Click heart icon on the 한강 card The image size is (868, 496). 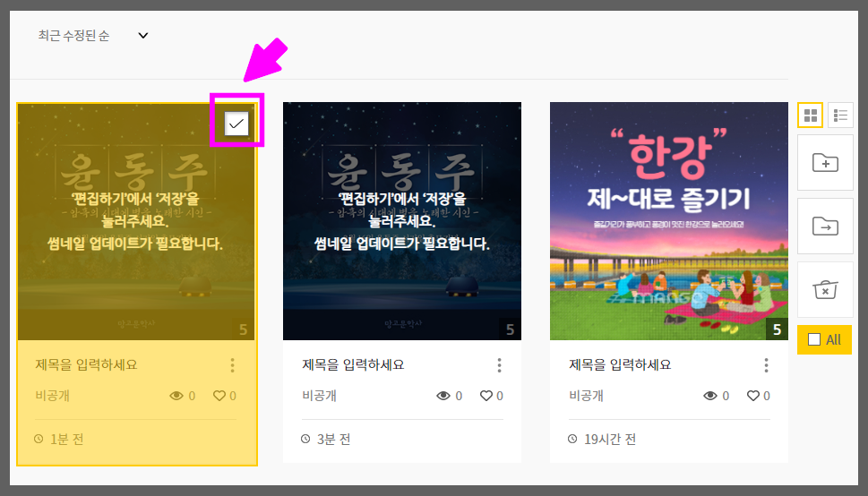point(752,396)
